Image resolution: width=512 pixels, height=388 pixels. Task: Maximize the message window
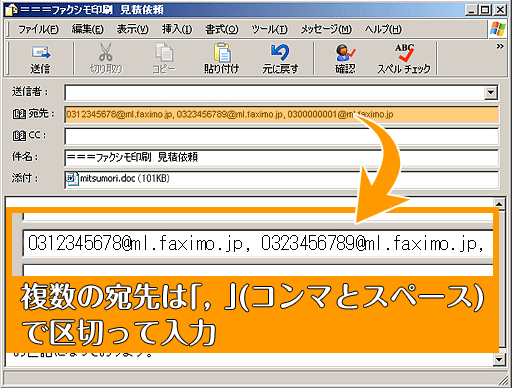pos(485,10)
